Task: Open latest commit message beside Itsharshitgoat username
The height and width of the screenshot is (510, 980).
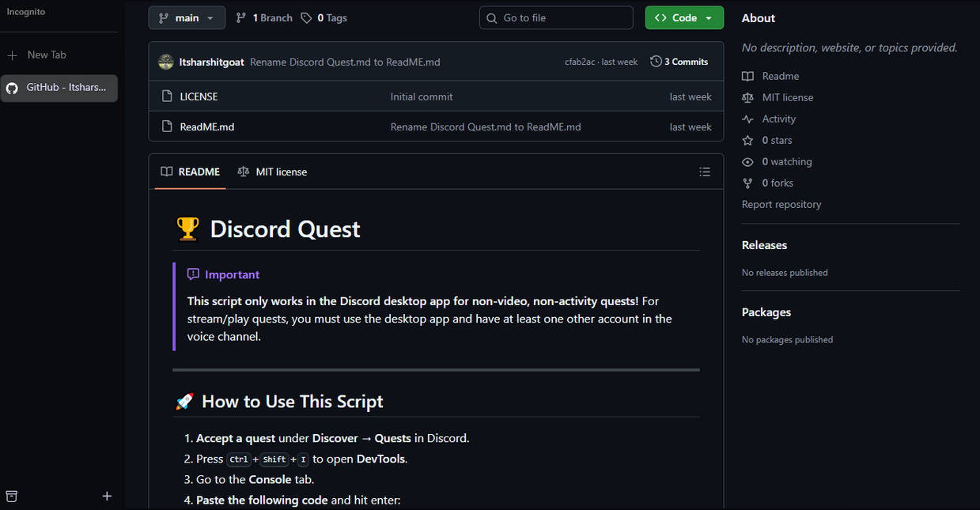Action: click(x=345, y=62)
